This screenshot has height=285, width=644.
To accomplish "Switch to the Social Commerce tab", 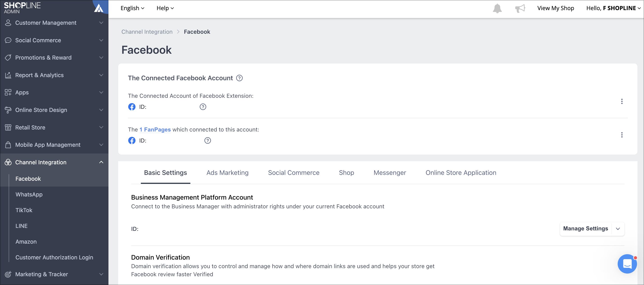I will click(293, 173).
